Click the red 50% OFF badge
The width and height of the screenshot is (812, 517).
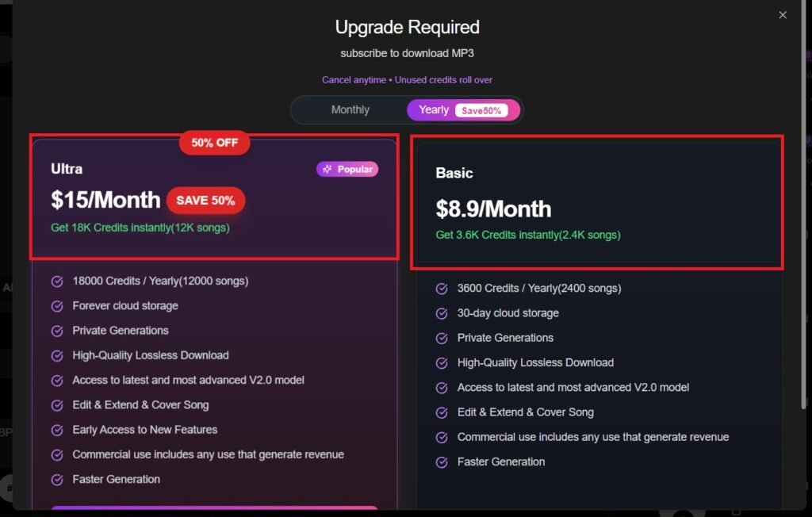(215, 143)
